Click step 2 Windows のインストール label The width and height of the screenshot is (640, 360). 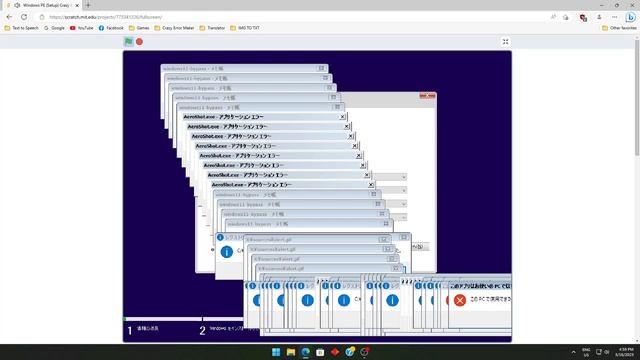pyautogui.click(x=233, y=329)
